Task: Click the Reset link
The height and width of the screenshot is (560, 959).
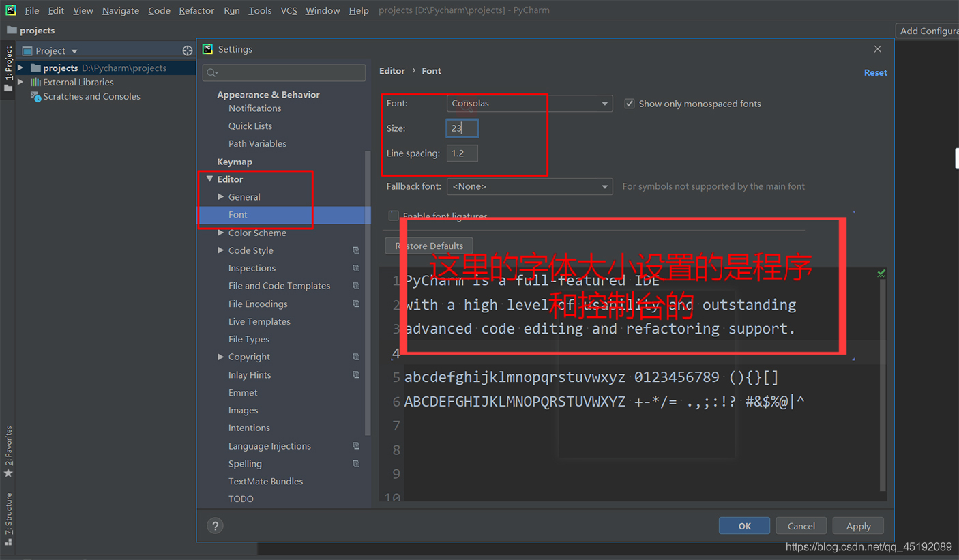Action: pos(876,72)
